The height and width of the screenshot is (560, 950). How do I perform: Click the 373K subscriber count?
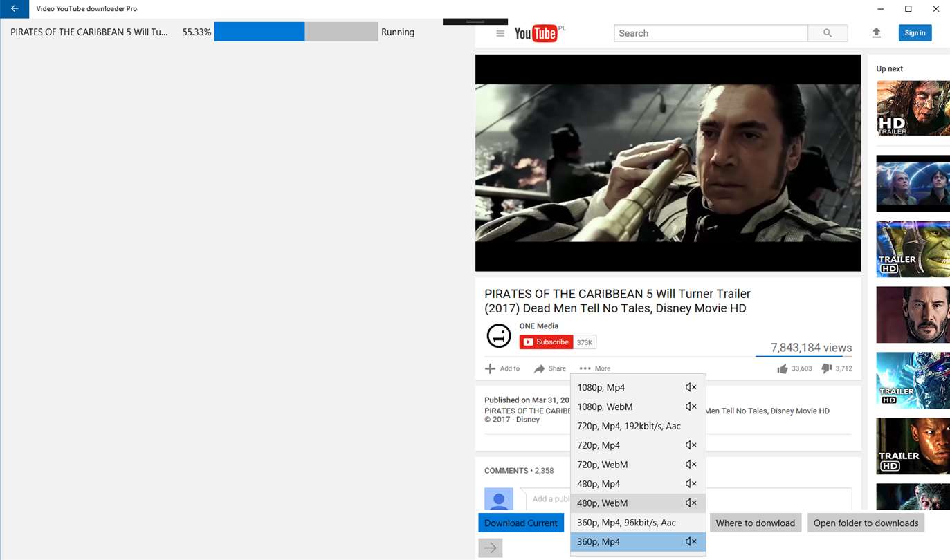585,342
